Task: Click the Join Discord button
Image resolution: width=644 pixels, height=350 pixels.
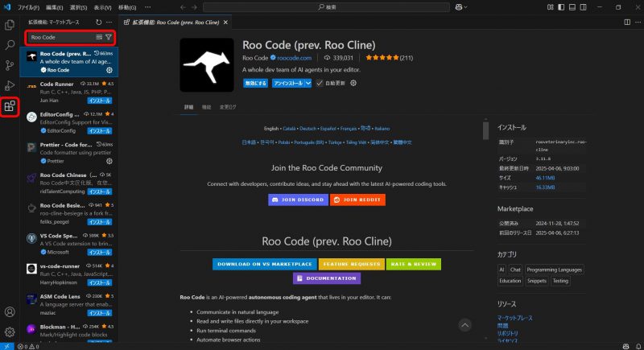Action: pos(298,200)
